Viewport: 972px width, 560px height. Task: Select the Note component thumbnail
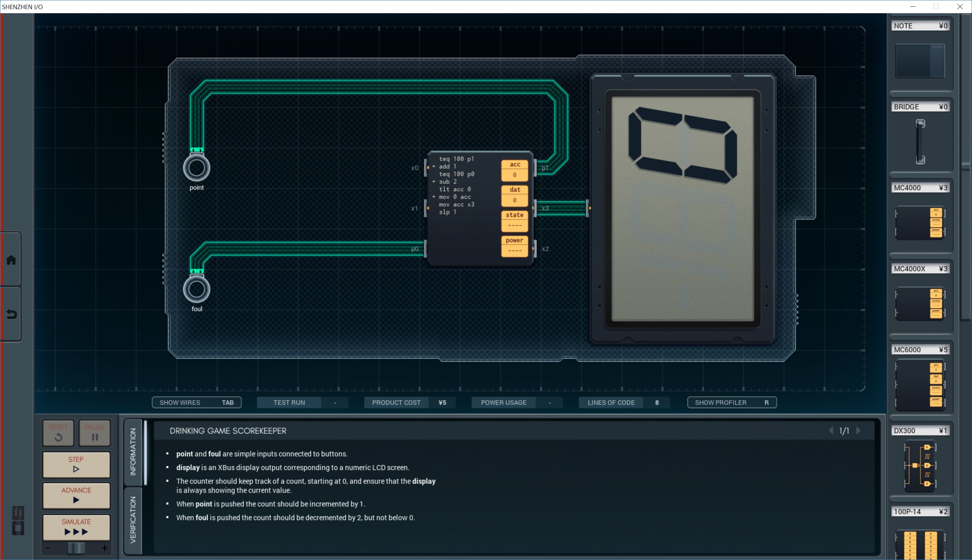pos(920,61)
